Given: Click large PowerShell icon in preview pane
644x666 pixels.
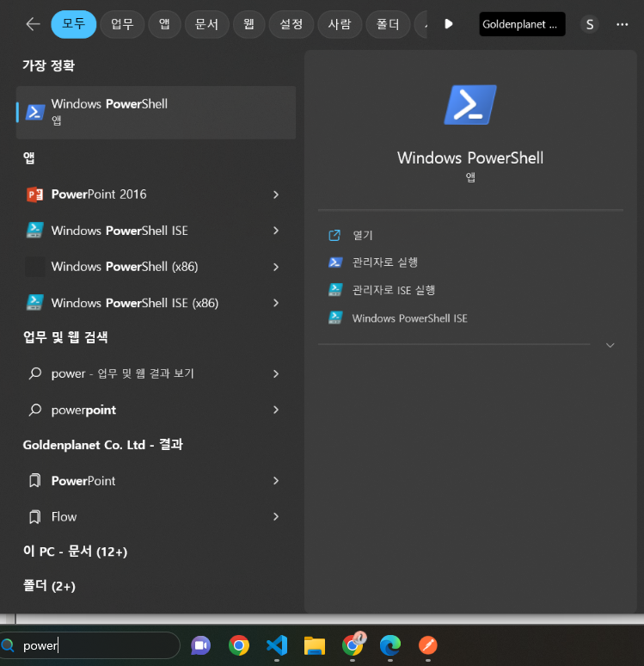Looking at the screenshot, I should tap(470, 105).
